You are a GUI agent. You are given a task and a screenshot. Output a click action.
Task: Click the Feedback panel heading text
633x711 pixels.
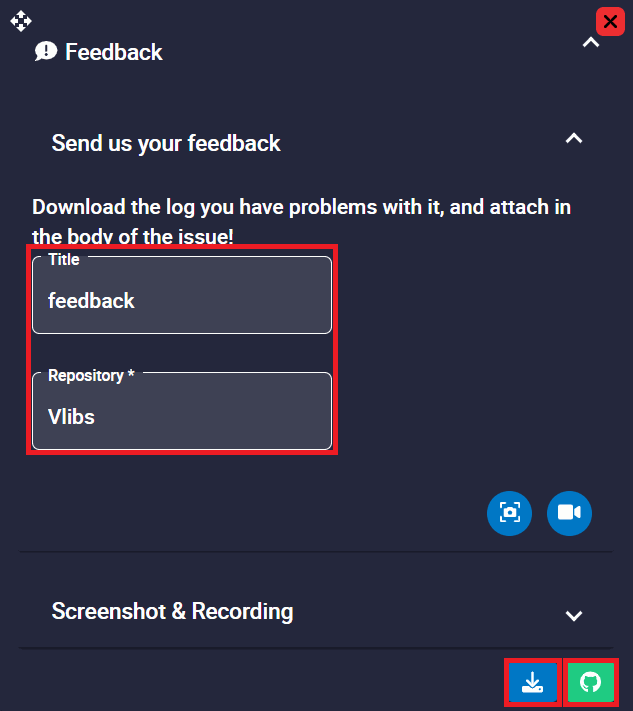point(114,52)
